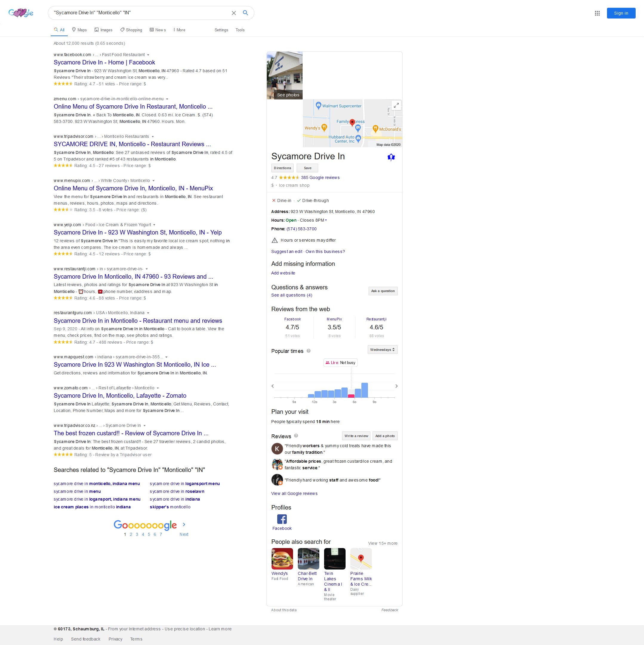Switch to Images tab
This screenshot has height=645, width=644.
pos(103,30)
